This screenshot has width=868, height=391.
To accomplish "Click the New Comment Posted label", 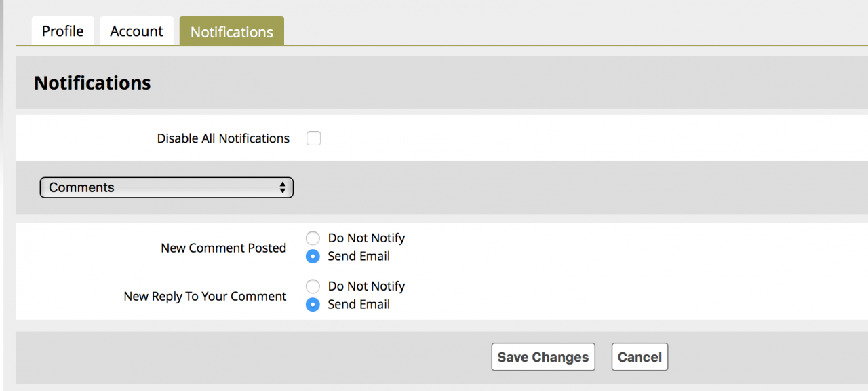I will [x=223, y=248].
